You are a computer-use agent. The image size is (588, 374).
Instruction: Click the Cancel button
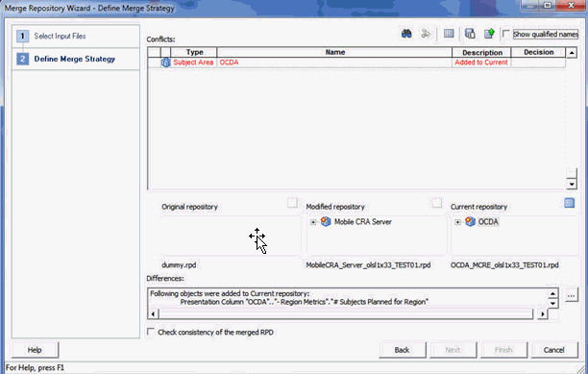point(554,350)
